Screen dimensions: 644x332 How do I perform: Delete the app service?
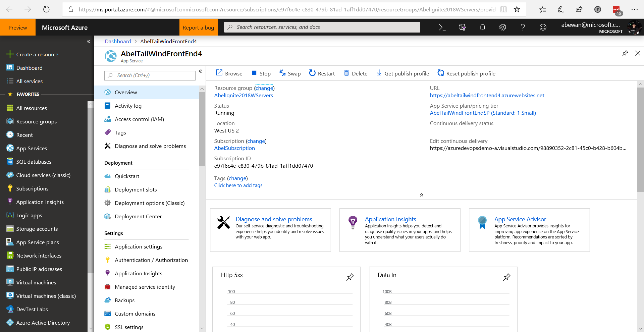pos(356,73)
